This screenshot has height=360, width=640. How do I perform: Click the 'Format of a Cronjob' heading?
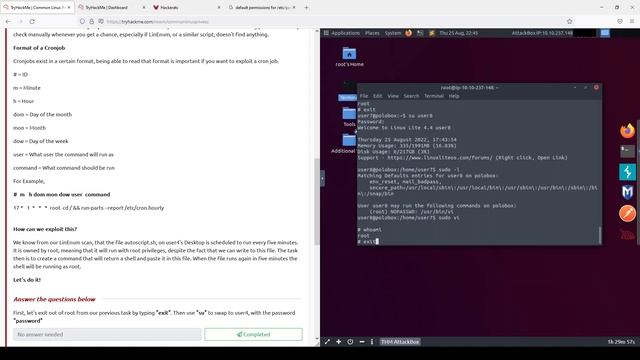tap(39, 48)
